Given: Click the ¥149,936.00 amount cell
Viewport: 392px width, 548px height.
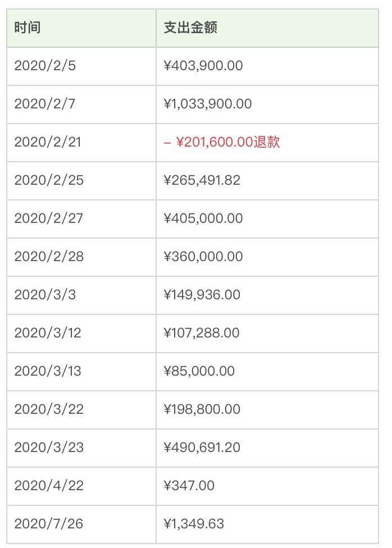Looking at the screenshot, I should click(202, 295).
